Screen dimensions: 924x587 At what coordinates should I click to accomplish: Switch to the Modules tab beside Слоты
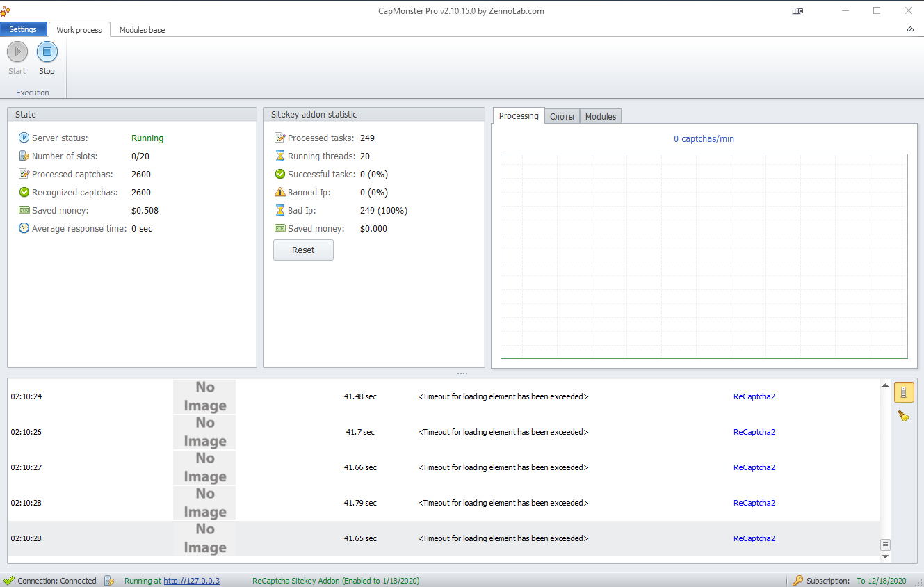pos(601,117)
